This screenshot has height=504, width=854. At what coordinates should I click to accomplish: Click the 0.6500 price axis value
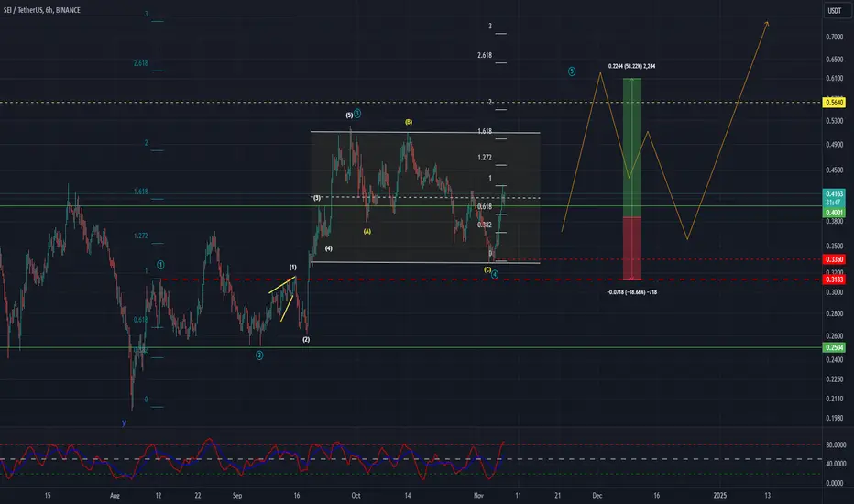point(835,60)
